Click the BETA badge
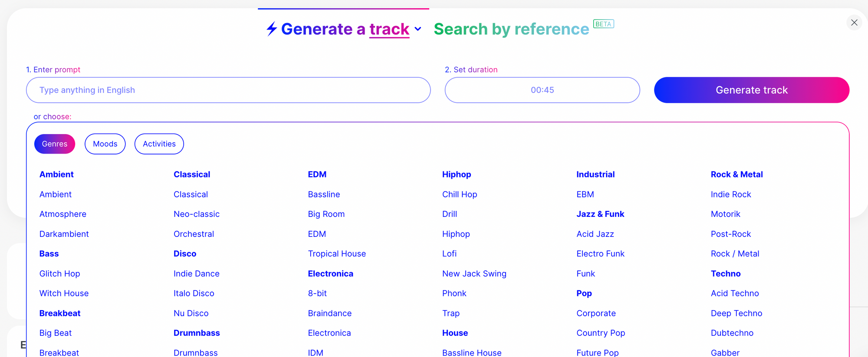The height and width of the screenshot is (357, 868). 603,24
